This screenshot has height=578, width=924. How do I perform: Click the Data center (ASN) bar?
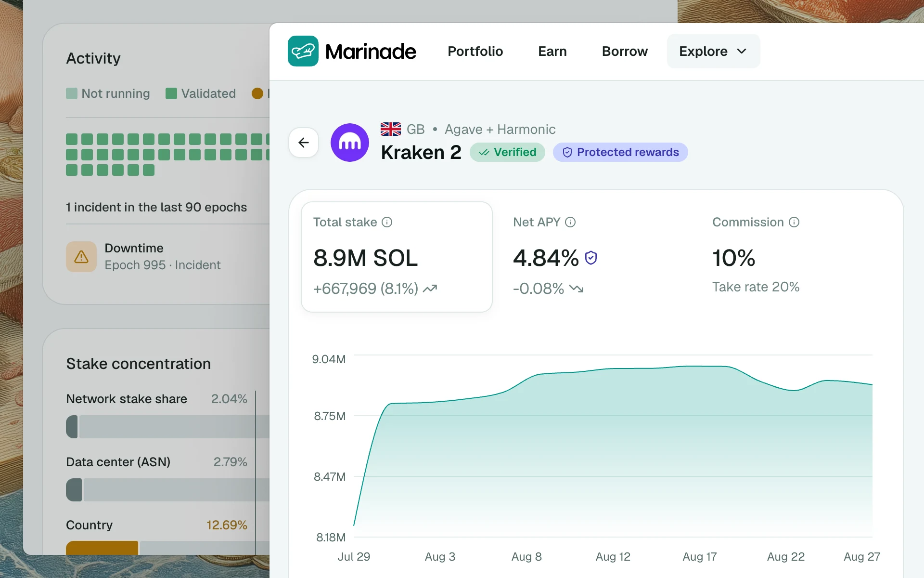[x=167, y=490]
